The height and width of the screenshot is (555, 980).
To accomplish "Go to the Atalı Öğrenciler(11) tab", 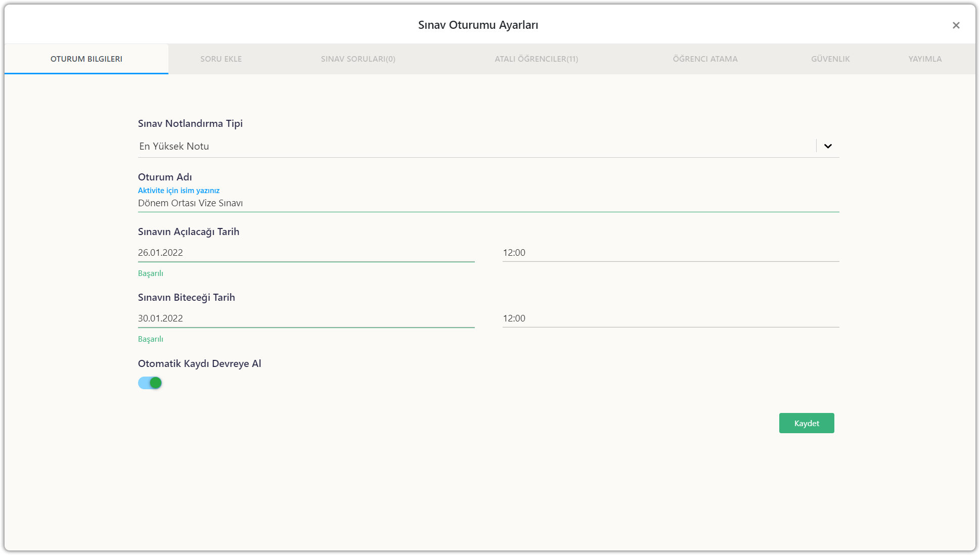I will pyautogui.click(x=536, y=59).
